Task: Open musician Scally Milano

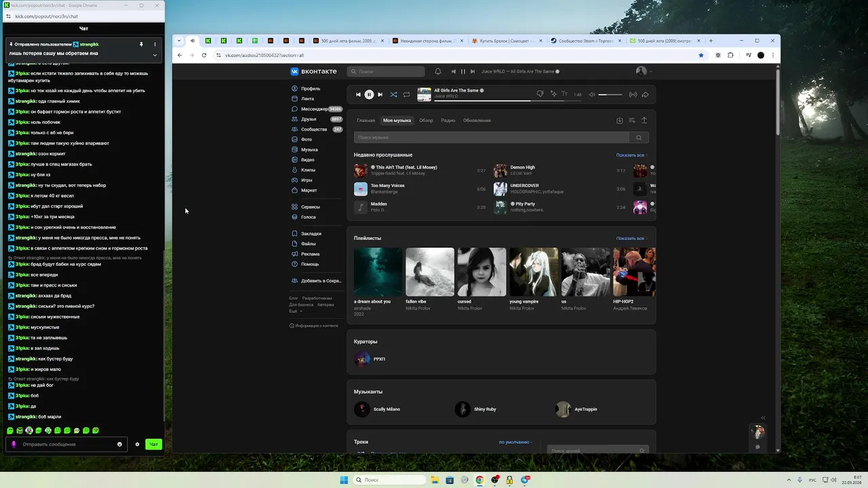Action: pyautogui.click(x=377, y=409)
